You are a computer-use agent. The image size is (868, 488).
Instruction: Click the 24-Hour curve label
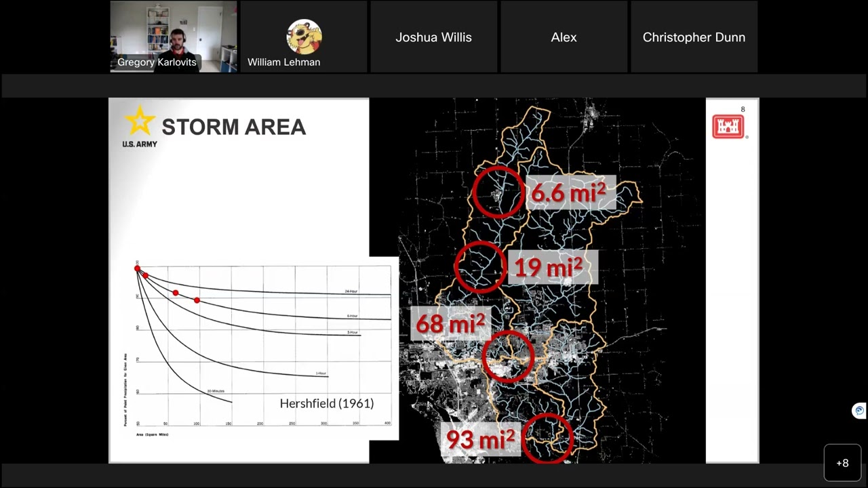[351, 291]
